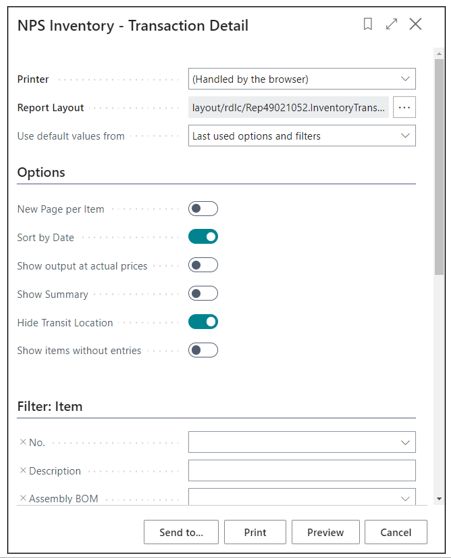The width and height of the screenshot is (451, 558).
Task: Expand the No. filter dropdown
Action: coord(405,442)
